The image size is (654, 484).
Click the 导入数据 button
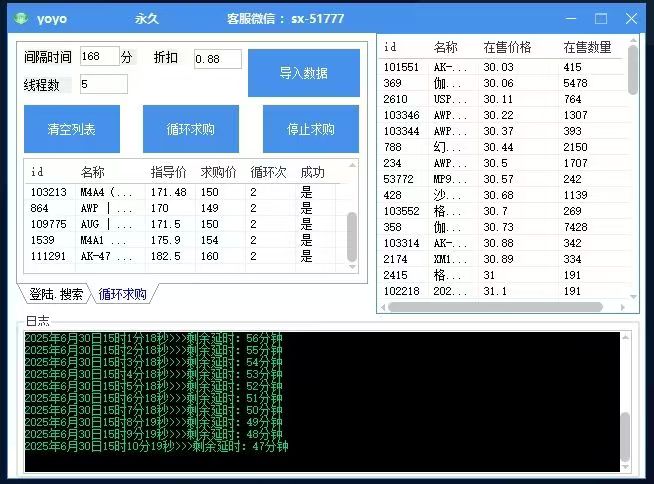[x=304, y=73]
